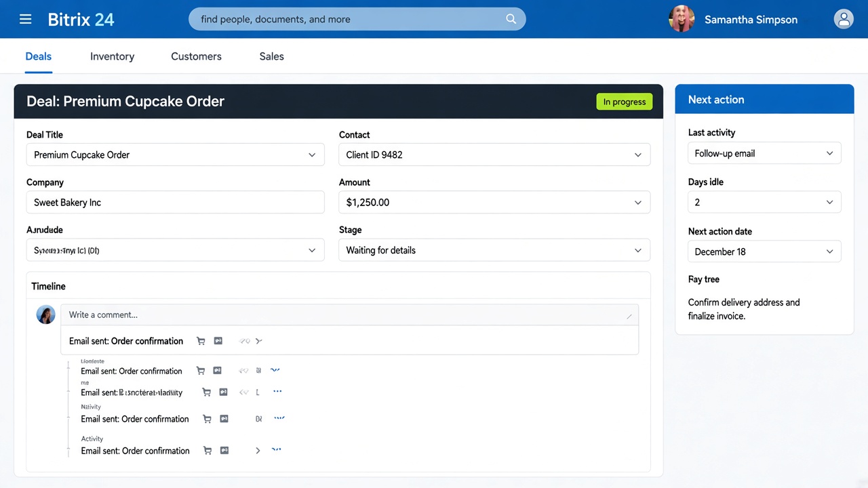Click the Bitrix 24 logo
This screenshot has height=488, width=868.
[81, 19]
